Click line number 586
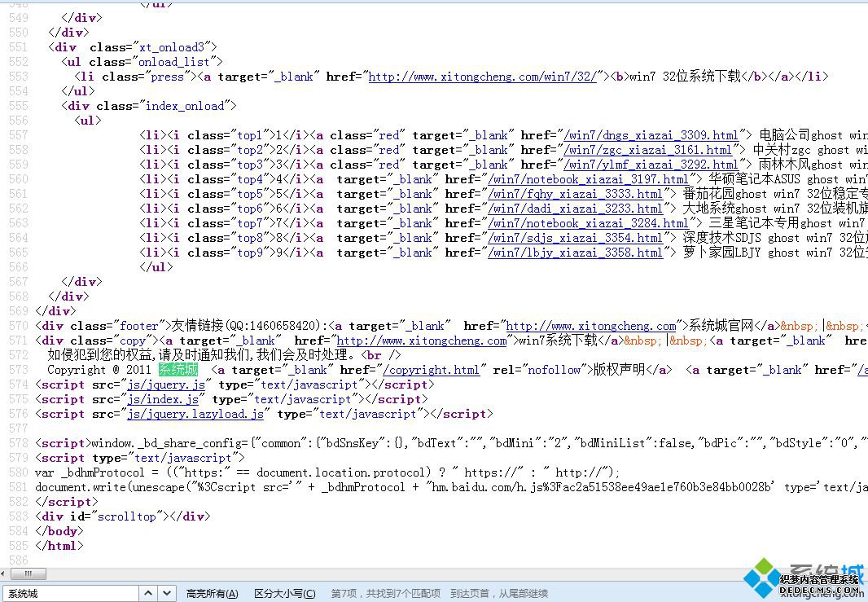The width and height of the screenshot is (868, 602). pos(18,560)
